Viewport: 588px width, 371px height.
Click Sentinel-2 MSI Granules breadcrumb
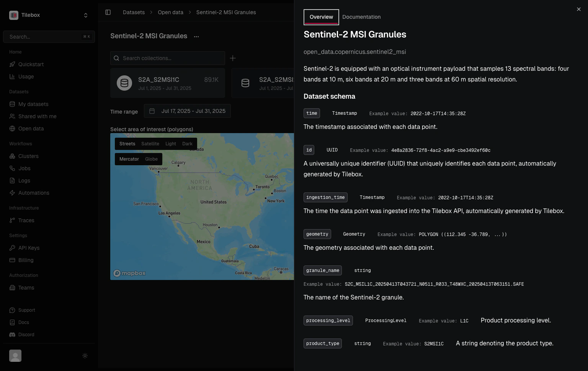tap(226, 12)
